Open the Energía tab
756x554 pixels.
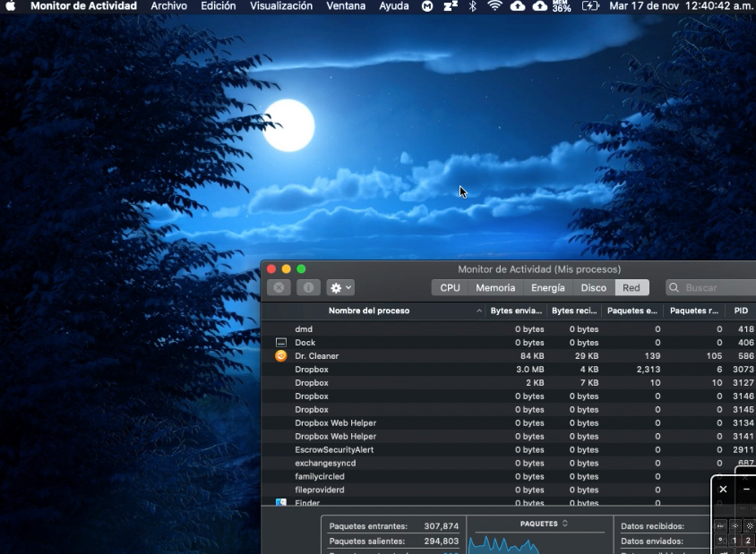547,288
